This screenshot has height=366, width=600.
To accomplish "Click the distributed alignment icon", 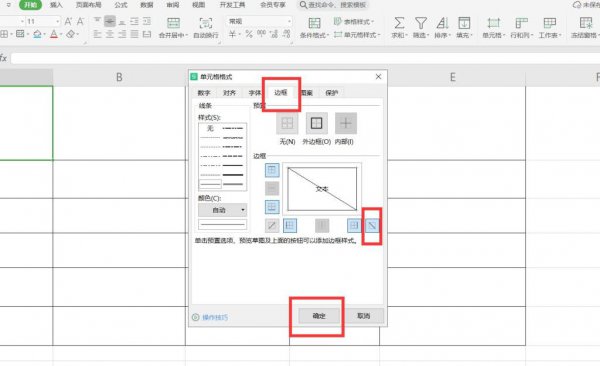I will (147, 34).
